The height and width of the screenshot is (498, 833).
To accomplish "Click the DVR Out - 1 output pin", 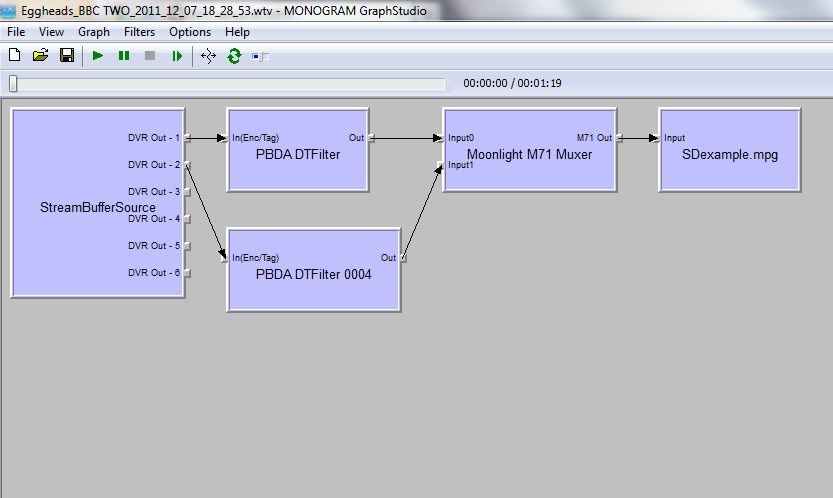I will click(x=187, y=138).
